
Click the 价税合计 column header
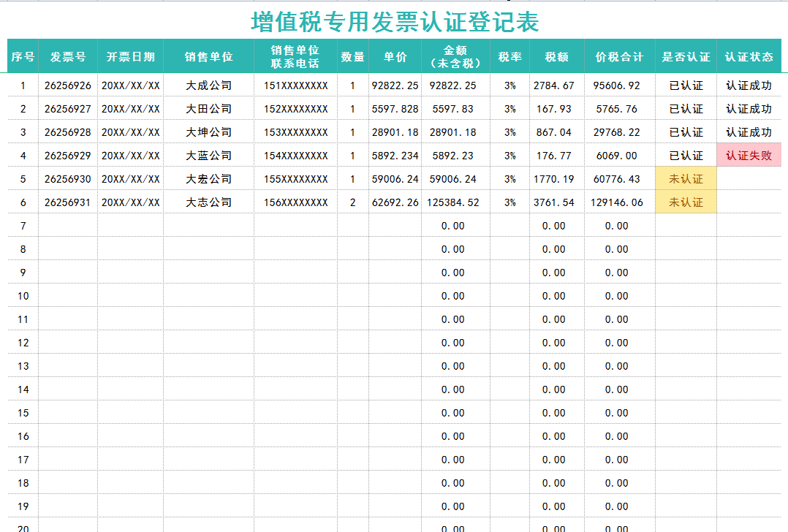[620, 57]
